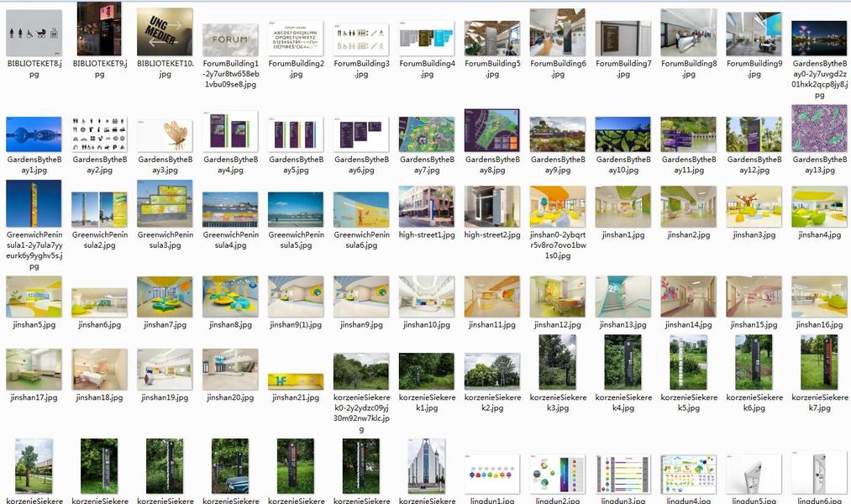
Task: Click the lingdun1.jpg thumbnail
Action: [492, 474]
